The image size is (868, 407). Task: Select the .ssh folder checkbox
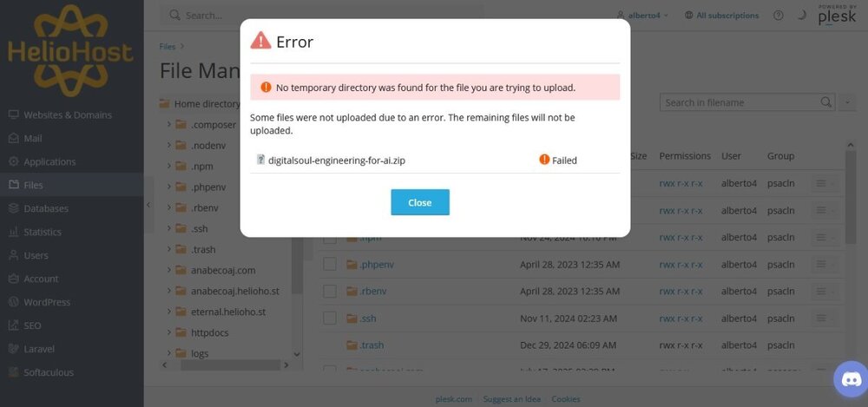tap(330, 318)
